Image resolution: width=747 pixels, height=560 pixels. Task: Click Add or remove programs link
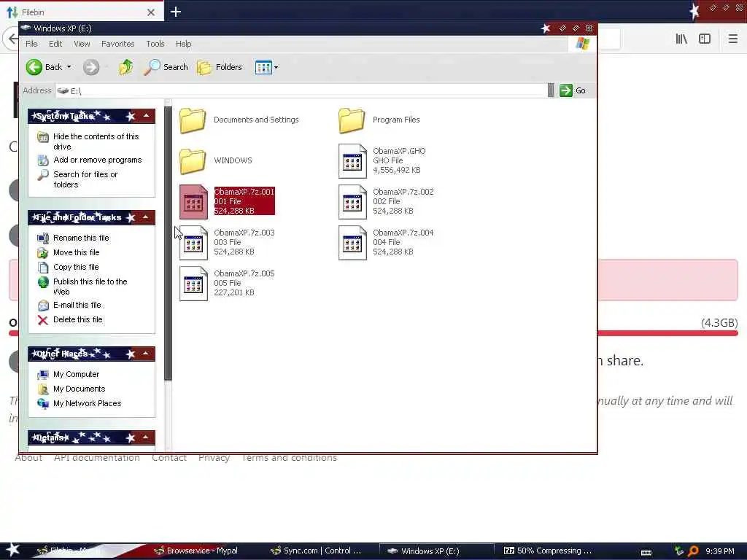click(97, 160)
